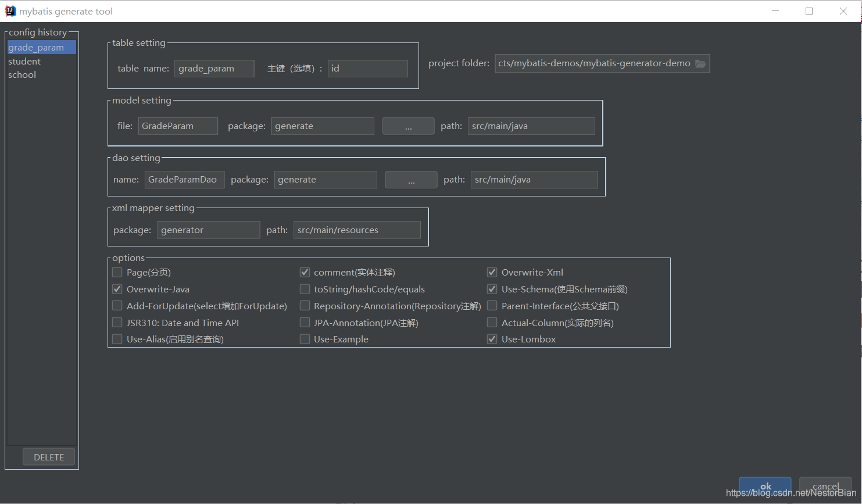Enable Add-ForUpdate option
Viewport: 862px width, 504px height.
[117, 306]
